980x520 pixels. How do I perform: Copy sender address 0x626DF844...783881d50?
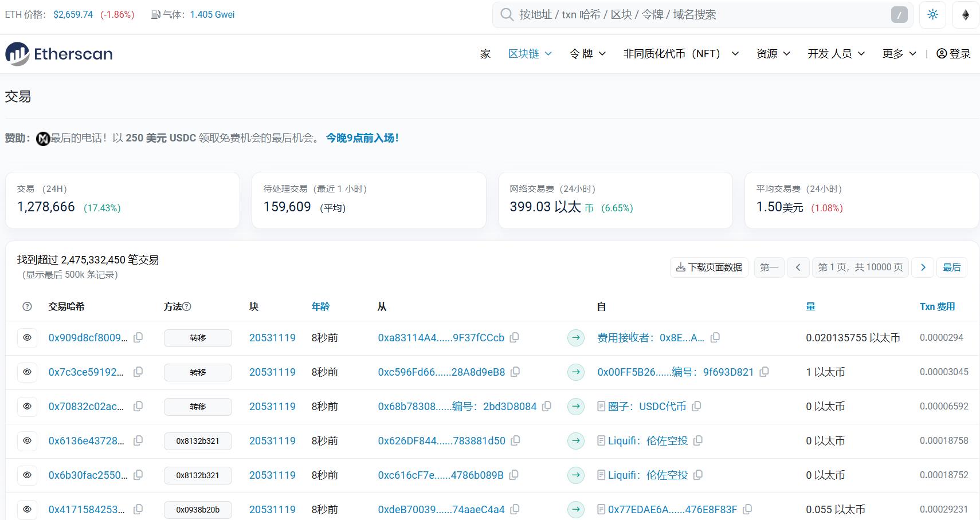(515, 441)
